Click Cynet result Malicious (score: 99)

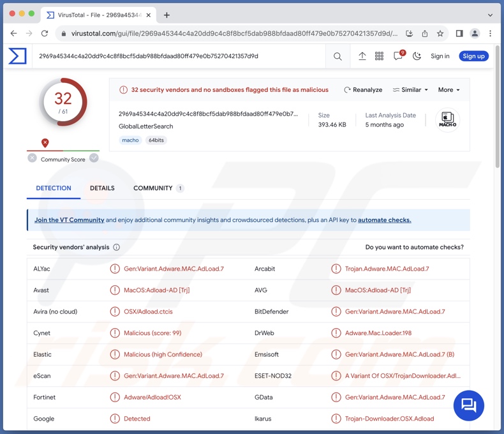pos(152,333)
